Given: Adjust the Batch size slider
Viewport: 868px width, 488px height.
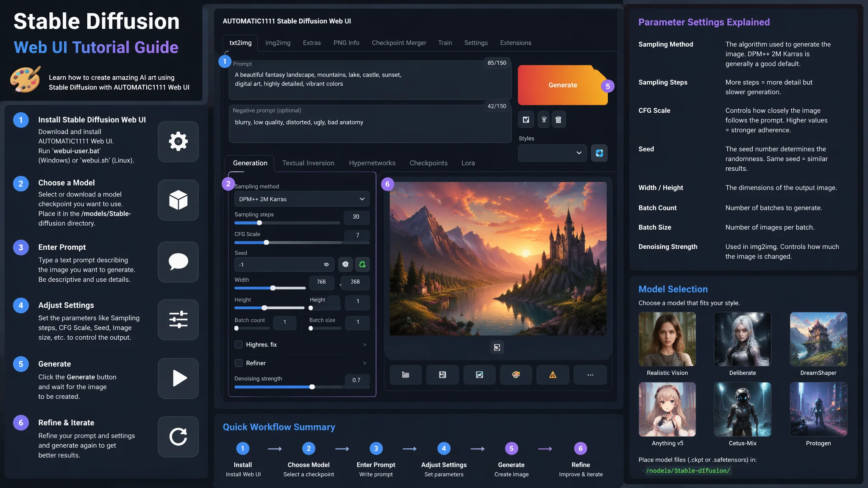Looking at the screenshot, I should (325, 328).
